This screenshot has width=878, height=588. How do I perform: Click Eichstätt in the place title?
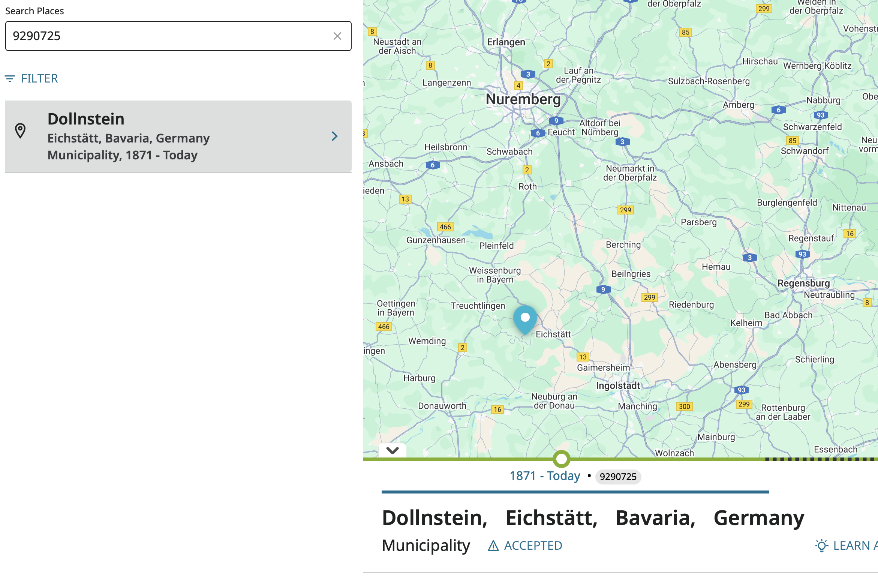[x=551, y=518]
